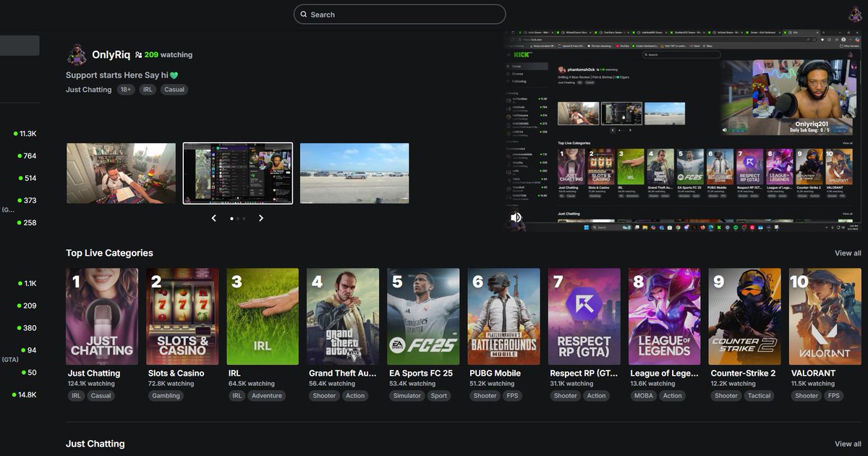The width and height of the screenshot is (868, 456).
Task: Open the VALORANT category card
Action: [x=825, y=316]
